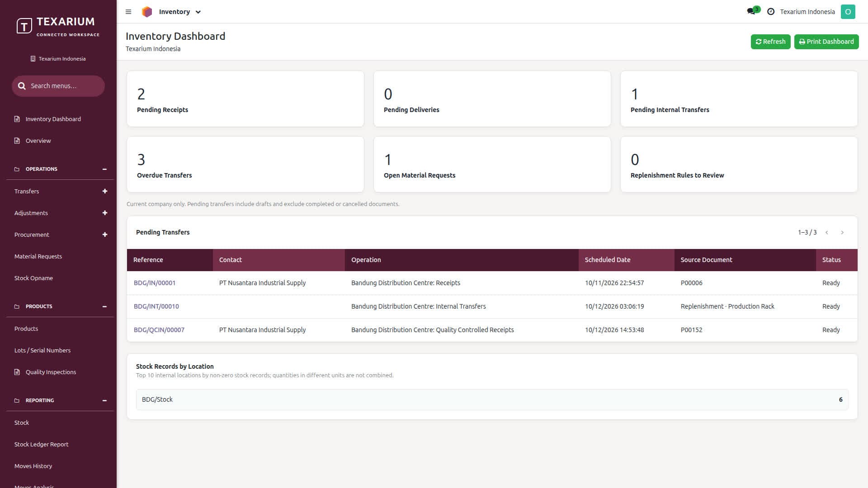This screenshot has width=868, height=488.
Task: Open transfer BDG/IN/00001
Action: coord(155,283)
